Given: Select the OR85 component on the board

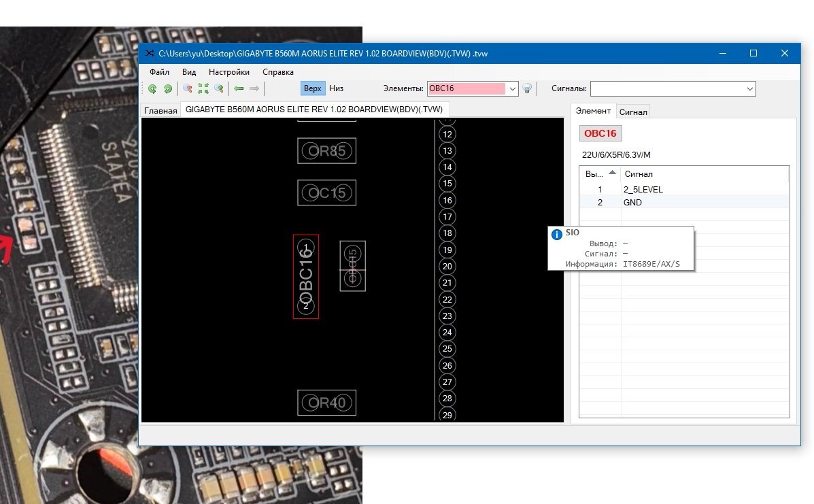Looking at the screenshot, I should (326, 151).
